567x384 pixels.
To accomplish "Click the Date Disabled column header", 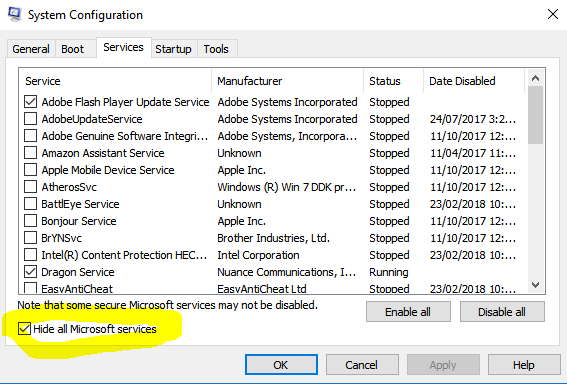I will [474, 81].
